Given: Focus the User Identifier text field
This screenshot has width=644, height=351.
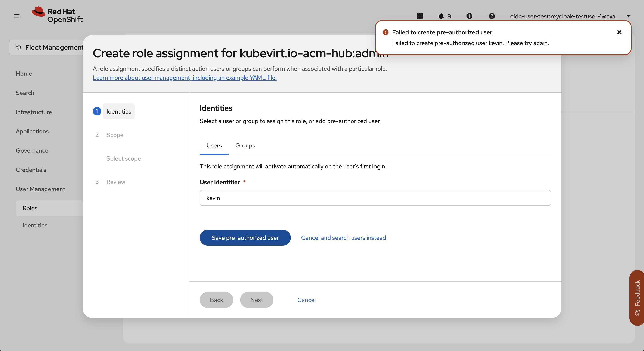Looking at the screenshot, I should [375, 198].
